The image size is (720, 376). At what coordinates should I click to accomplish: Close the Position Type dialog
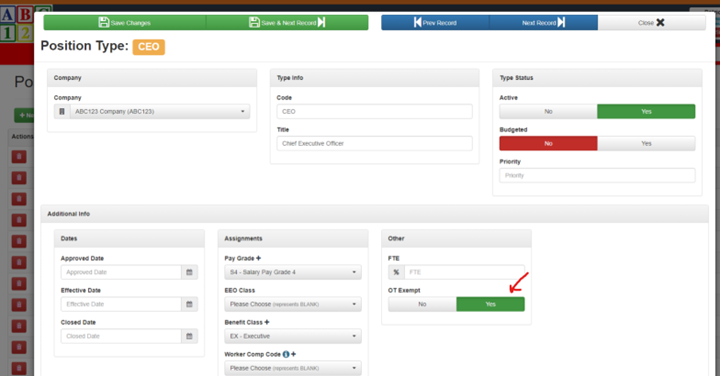pos(652,22)
